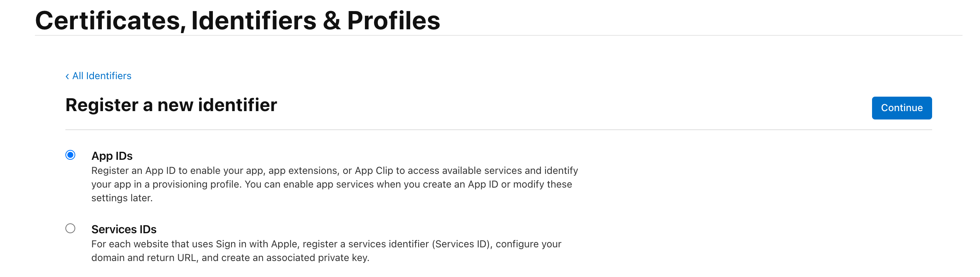Screen dimensions: 980x277
Task: Click the back chevron beside All Identifiers
Action: point(67,76)
